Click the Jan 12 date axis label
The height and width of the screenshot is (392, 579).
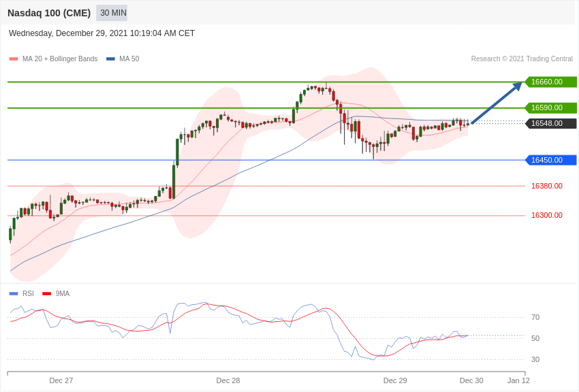coord(518,380)
